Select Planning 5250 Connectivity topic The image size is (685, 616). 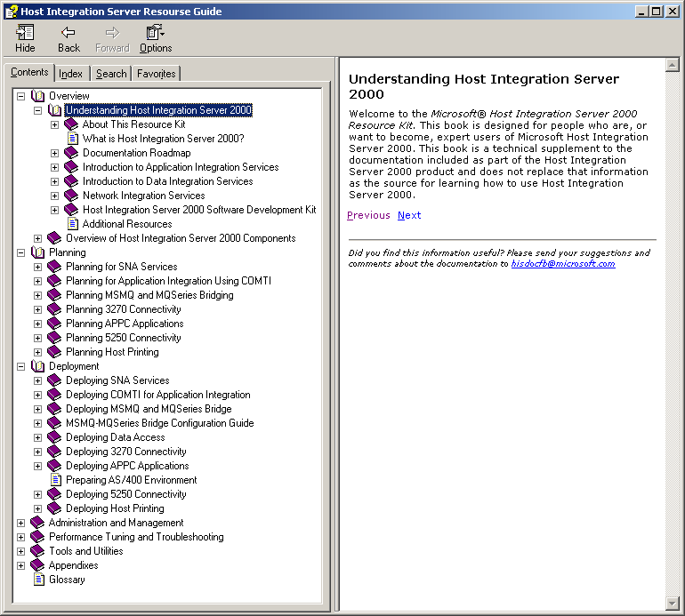coord(123,338)
